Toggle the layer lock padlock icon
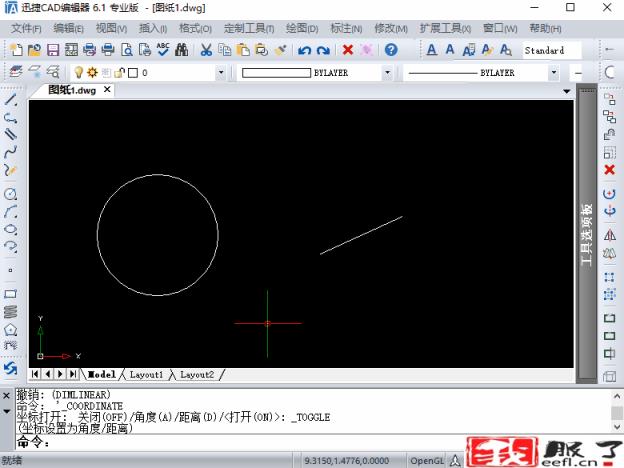 coord(119,73)
